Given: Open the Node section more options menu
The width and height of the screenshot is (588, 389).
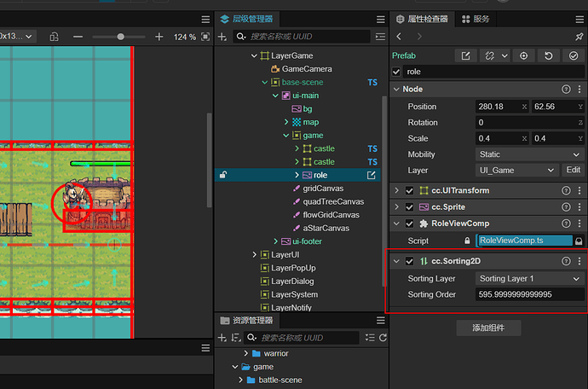Looking at the screenshot, I should (579, 90).
